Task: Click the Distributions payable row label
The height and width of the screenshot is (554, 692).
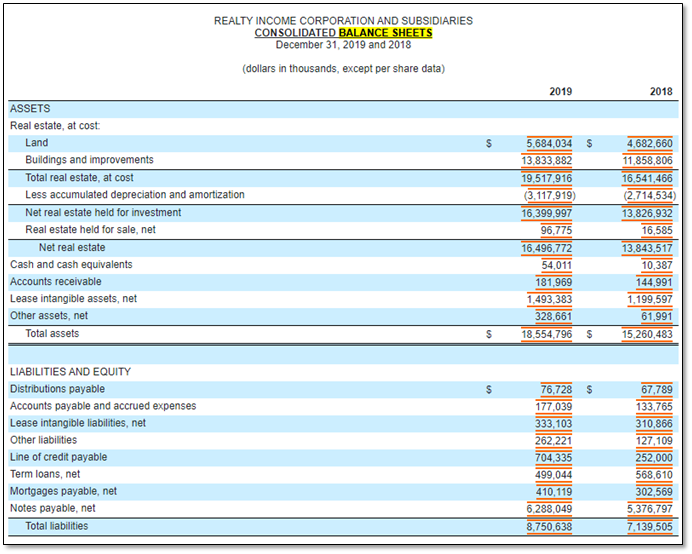Action: tap(57, 389)
